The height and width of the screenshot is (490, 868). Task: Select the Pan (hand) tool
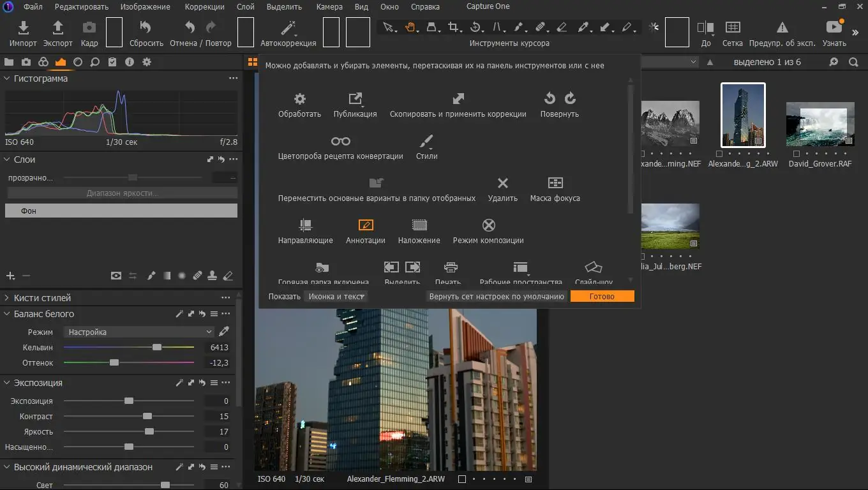[x=410, y=27]
